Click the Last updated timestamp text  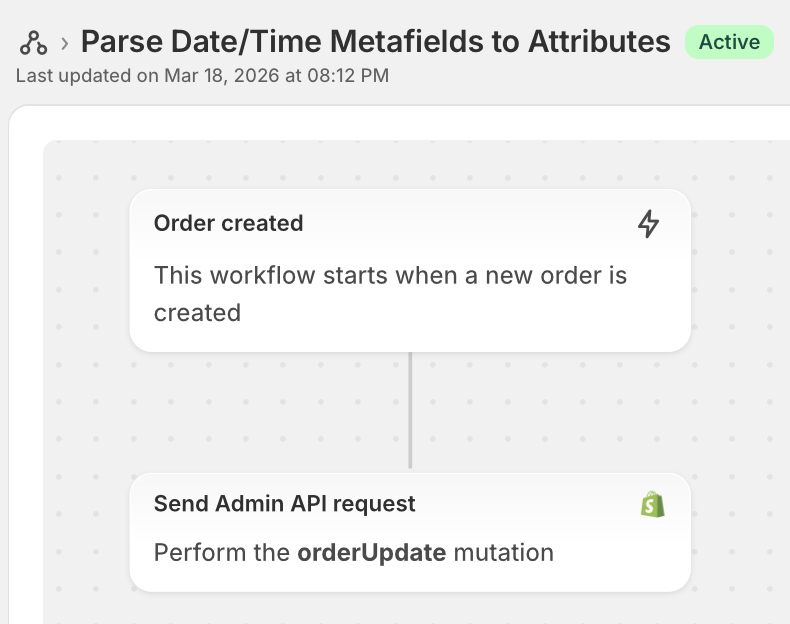click(x=202, y=75)
